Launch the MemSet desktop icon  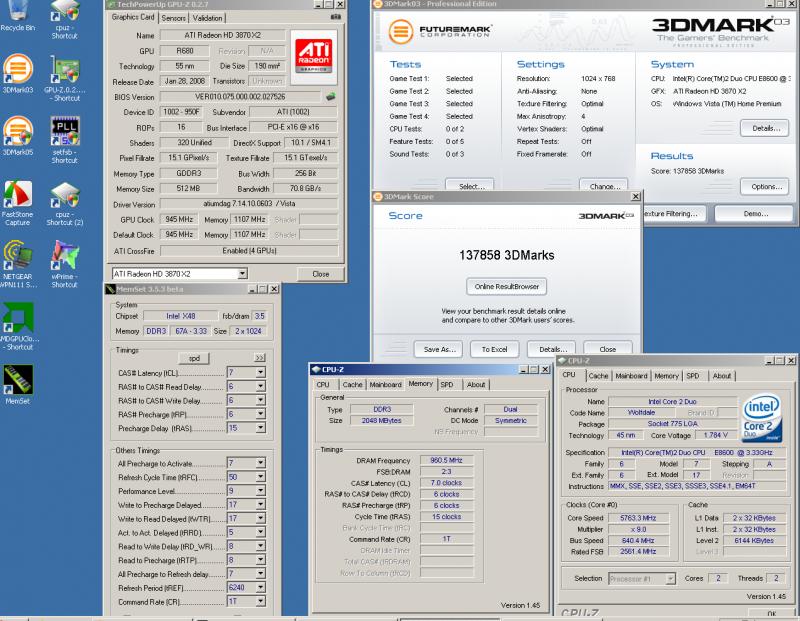(18, 385)
